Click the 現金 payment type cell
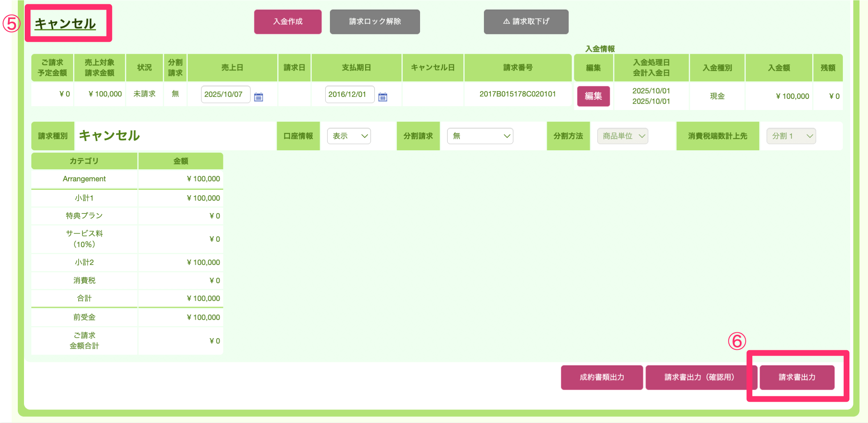 [x=717, y=96]
